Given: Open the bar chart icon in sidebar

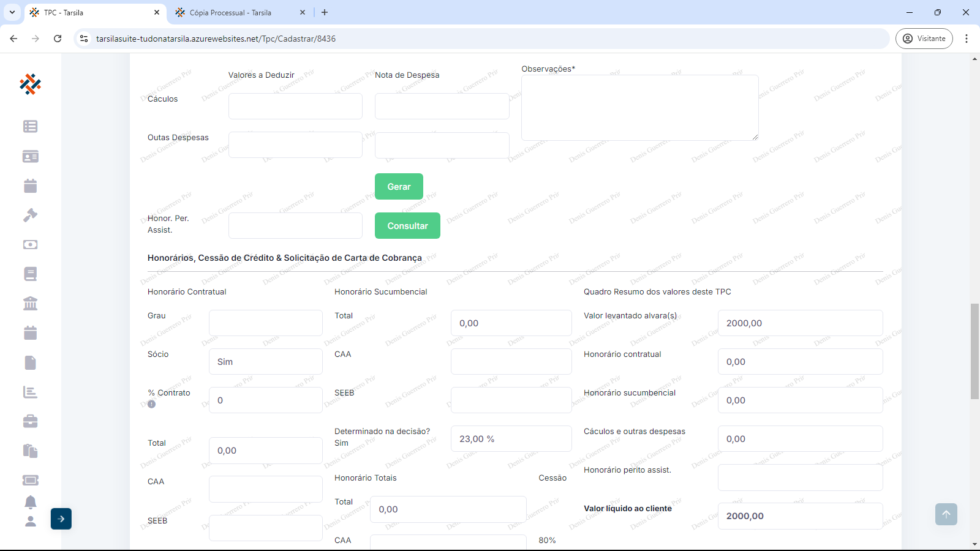Looking at the screenshot, I should click(x=30, y=392).
